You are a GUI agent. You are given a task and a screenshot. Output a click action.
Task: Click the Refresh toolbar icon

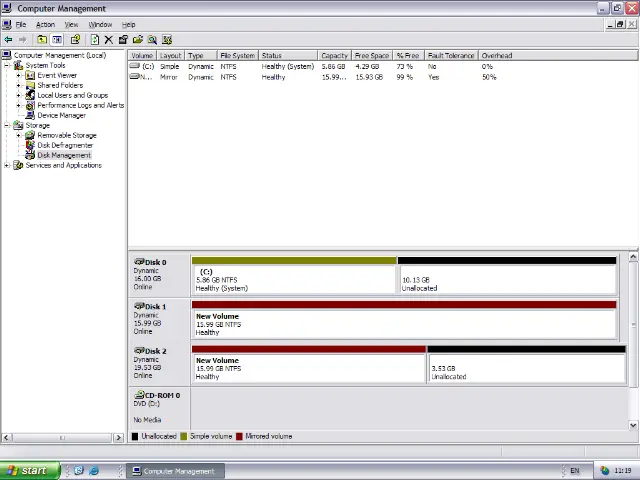point(95,40)
